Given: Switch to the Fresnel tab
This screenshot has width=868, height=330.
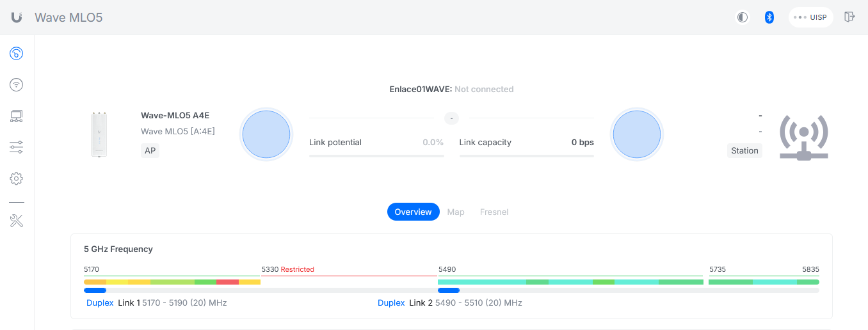Looking at the screenshot, I should 494,212.
